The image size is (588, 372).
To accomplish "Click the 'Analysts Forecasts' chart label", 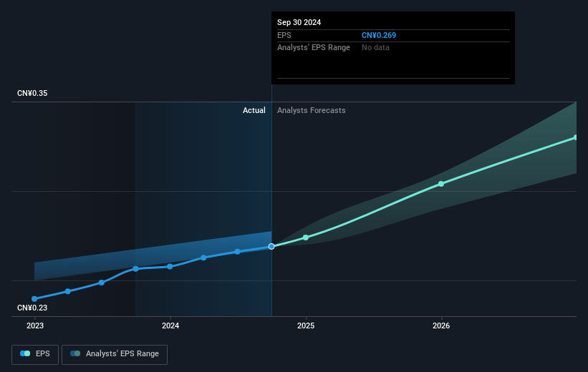I will click(312, 110).
